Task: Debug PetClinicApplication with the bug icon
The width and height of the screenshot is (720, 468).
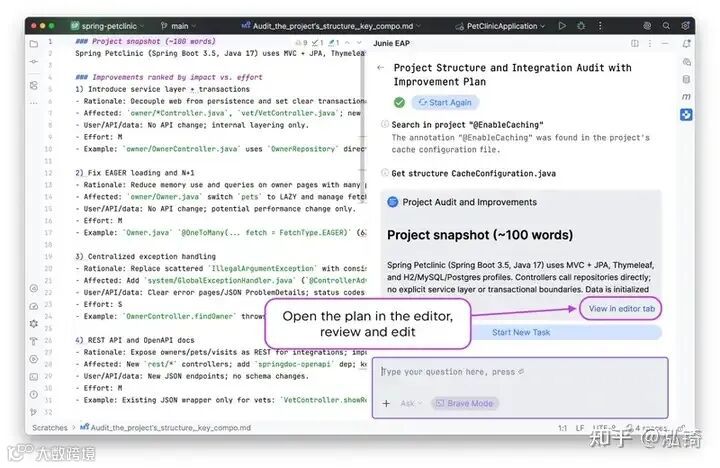Action: (x=581, y=26)
